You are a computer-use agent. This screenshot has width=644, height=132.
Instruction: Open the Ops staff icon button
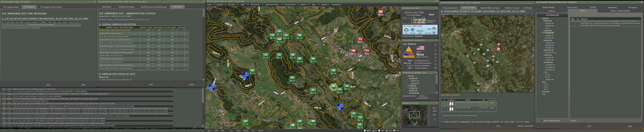click(435, 54)
